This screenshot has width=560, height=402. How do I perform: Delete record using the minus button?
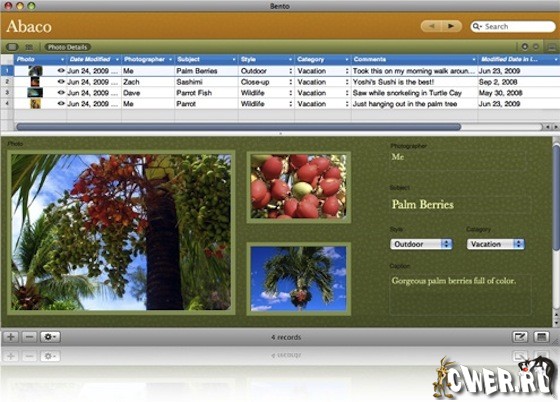point(29,337)
